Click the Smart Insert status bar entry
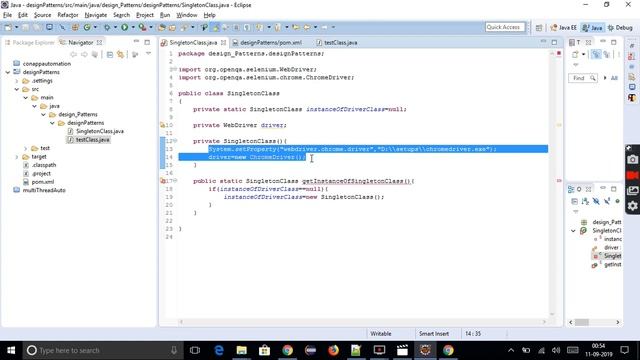This screenshot has width=640, height=360. (x=434, y=334)
